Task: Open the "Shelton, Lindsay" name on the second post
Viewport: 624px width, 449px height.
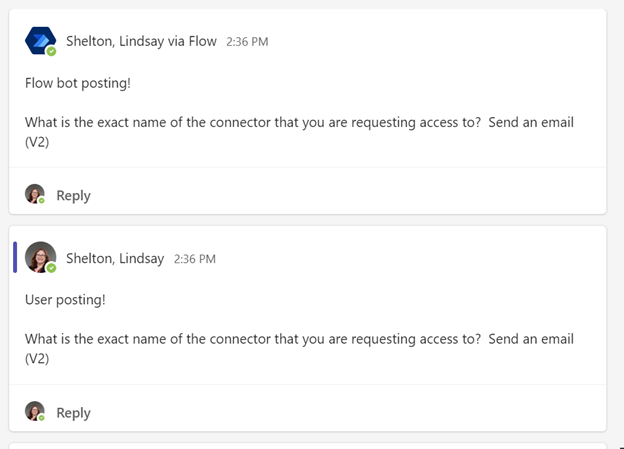Action: pyautogui.click(x=115, y=258)
